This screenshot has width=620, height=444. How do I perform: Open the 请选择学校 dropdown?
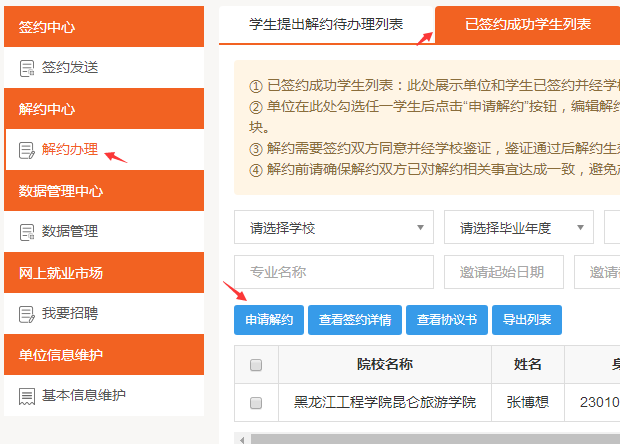(x=333, y=228)
